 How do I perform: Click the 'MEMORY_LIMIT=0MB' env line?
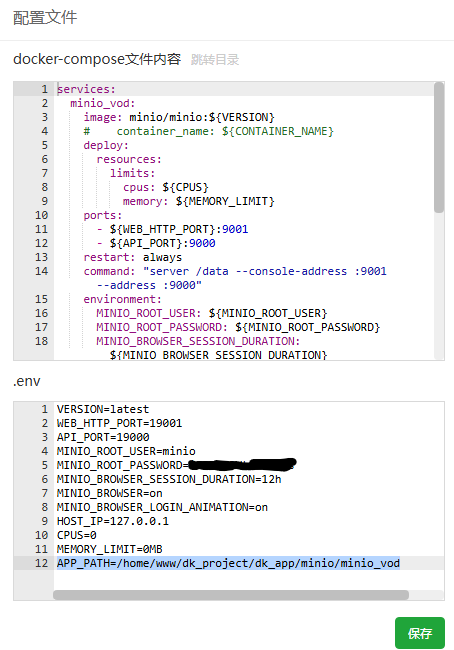(x=109, y=549)
